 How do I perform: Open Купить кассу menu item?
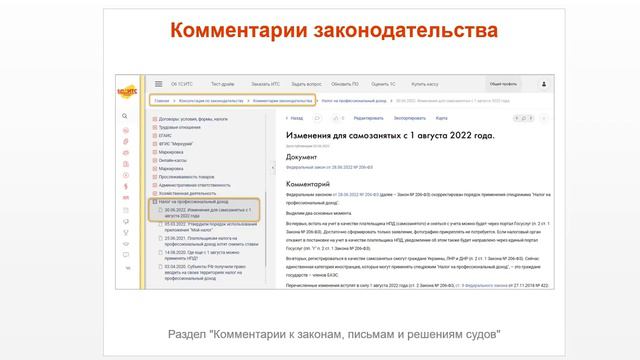tap(424, 84)
